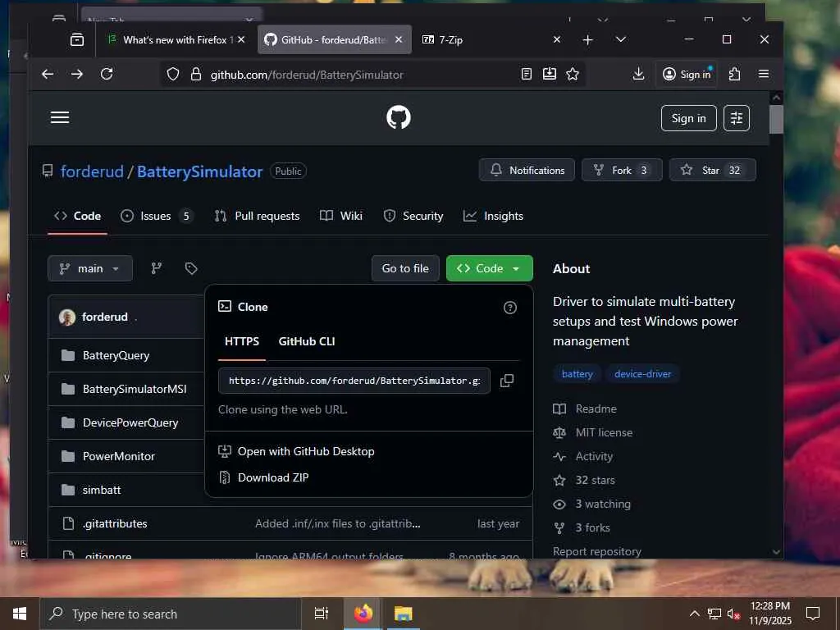Open GitHub appearance settings slider icon
The image size is (840, 630).
coord(737,118)
